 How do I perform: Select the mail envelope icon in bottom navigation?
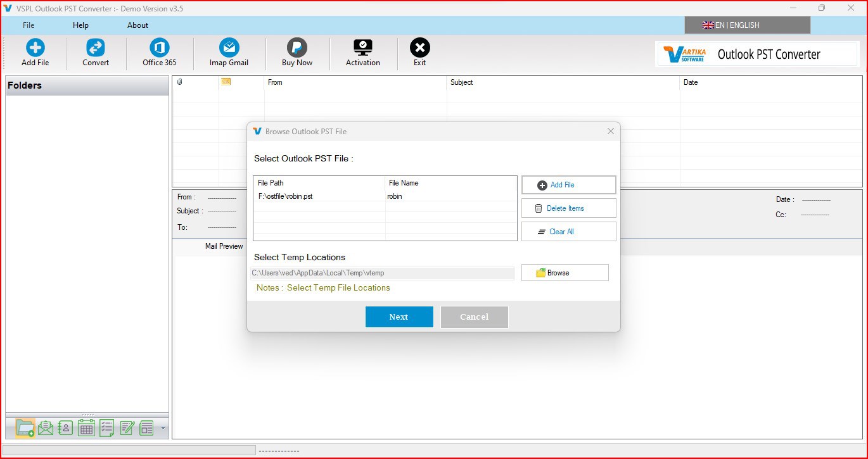tap(46, 428)
